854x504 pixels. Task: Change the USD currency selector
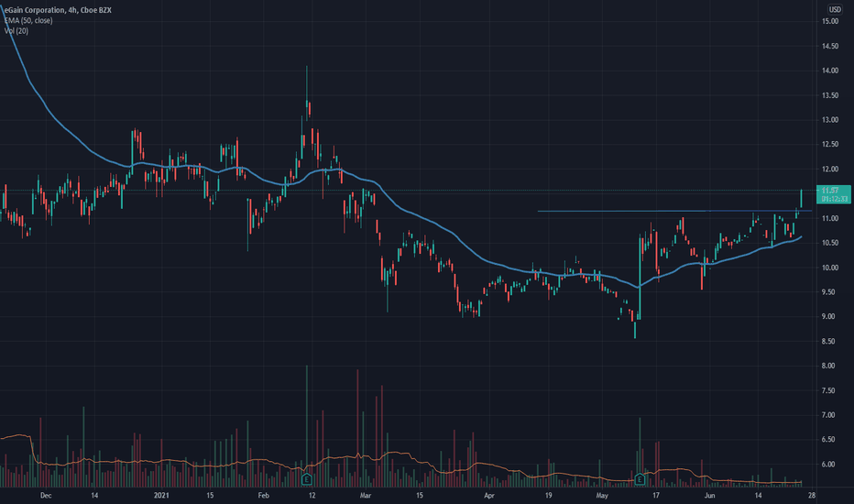click(x=835, y=9)
